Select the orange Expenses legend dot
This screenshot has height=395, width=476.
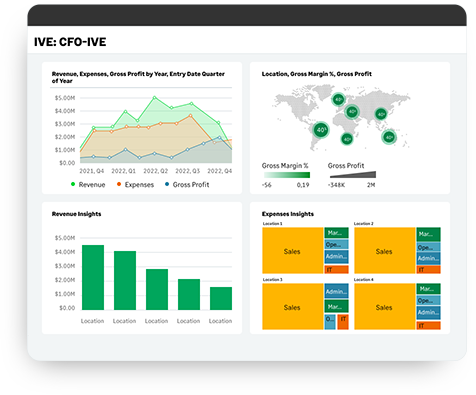(x=119, y=184)
